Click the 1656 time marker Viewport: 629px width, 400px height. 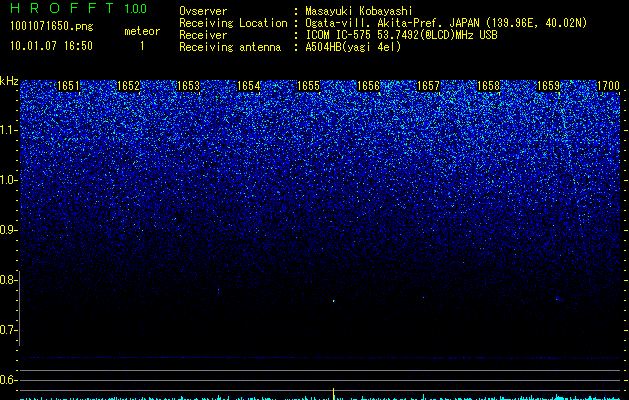(368, 86)
